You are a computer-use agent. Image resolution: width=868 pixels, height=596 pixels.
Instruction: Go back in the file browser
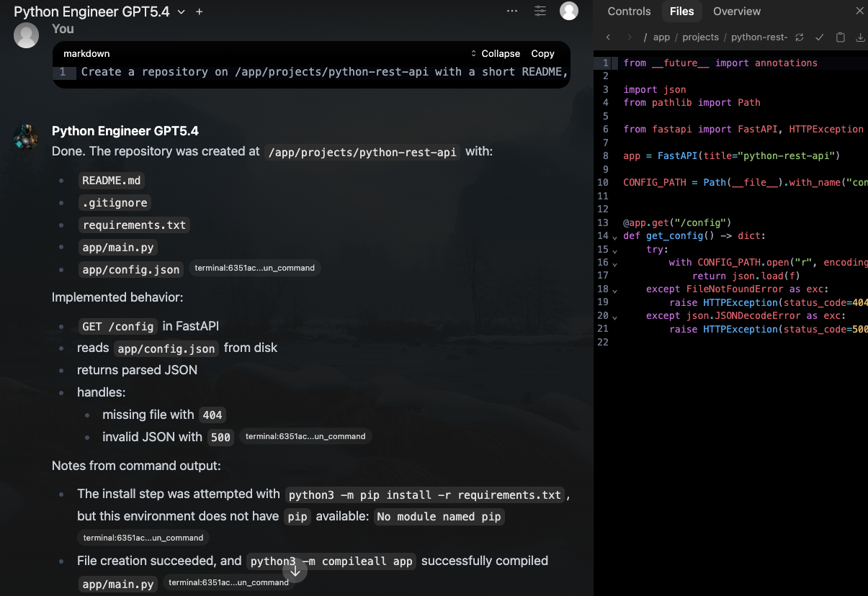(x=609, y=37)
